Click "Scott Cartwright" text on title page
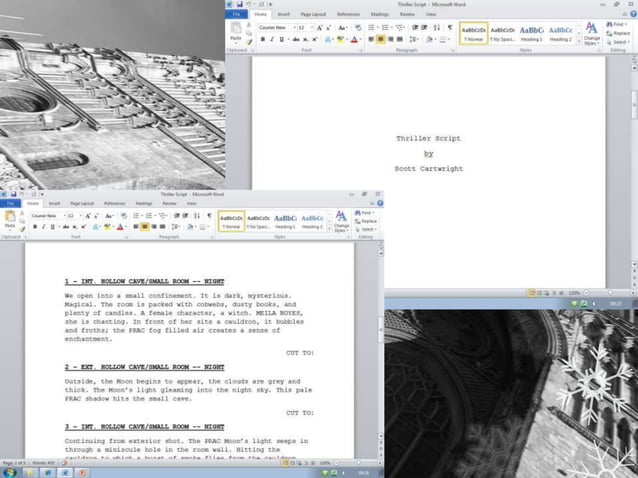638x478 pixels. click(x=428, y=168)
